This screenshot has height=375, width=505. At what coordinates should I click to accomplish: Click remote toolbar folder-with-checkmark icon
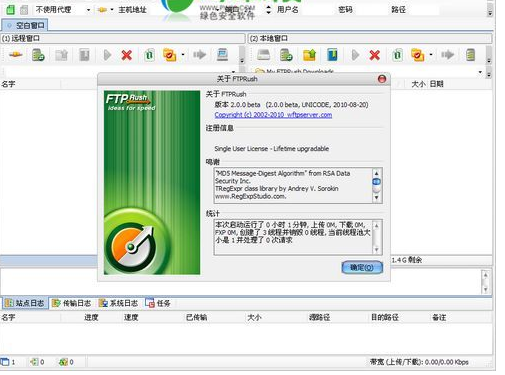coord(169,55)
